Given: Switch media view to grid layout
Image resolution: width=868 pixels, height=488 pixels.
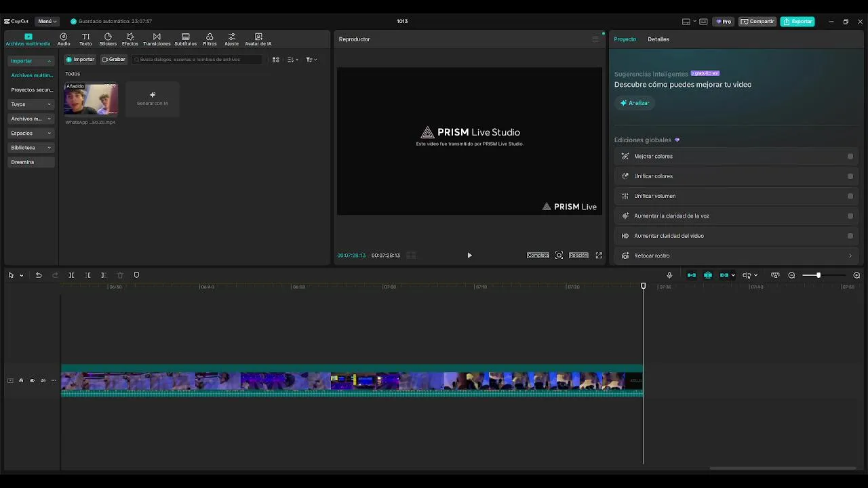Looking at the screenshot, I should 276,60.
